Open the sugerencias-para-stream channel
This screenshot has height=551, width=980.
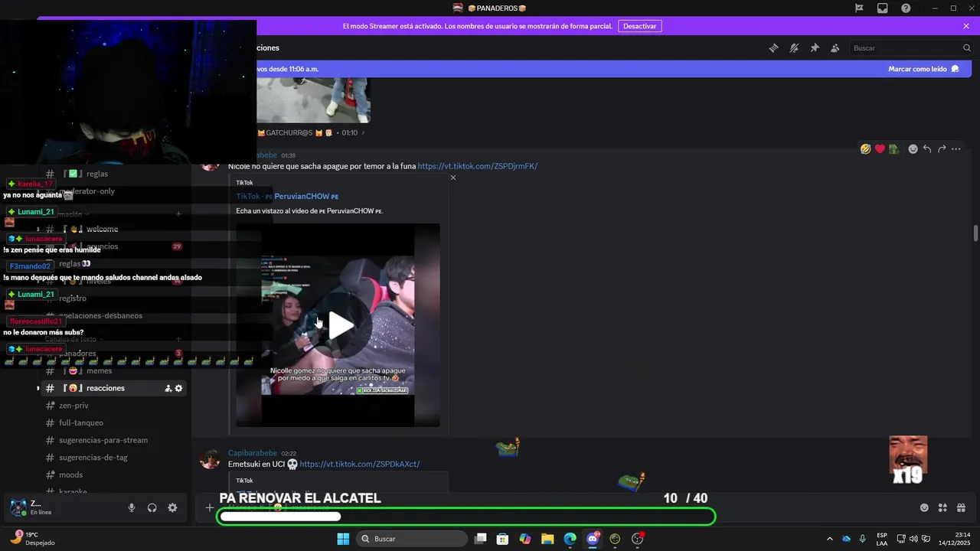pyautogui.click(x=115, y=440)
